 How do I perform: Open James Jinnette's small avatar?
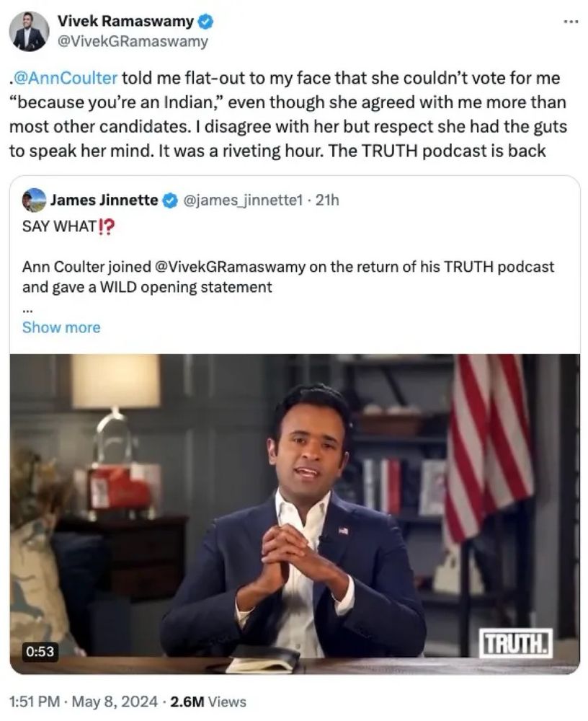[x=34, y=200]
